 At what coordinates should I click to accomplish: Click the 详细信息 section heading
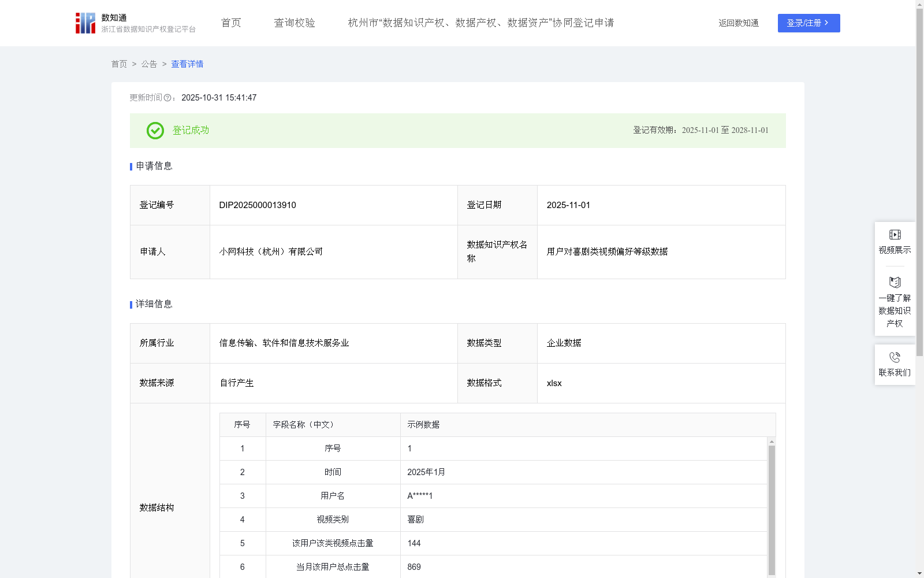click(x=154, y=304)
